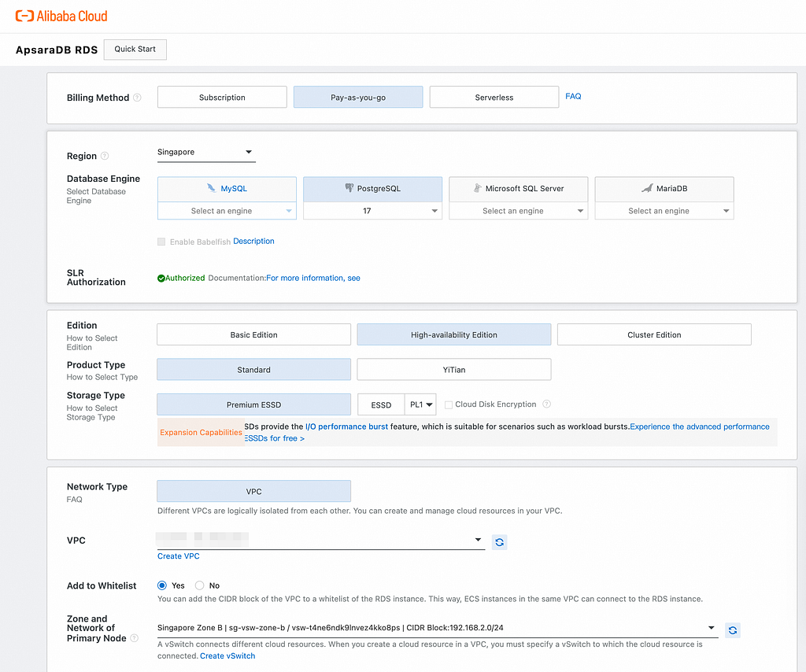Click Expansion Capabilities label

[201, 432]
